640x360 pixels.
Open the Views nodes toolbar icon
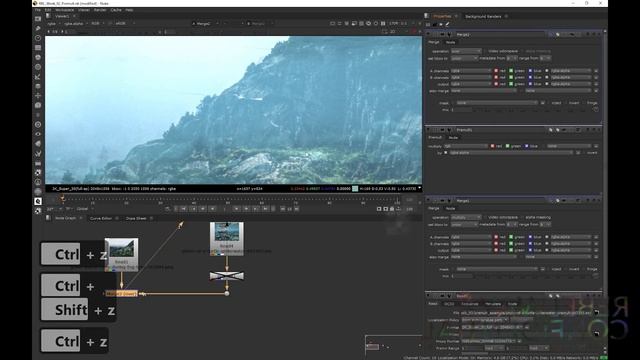(38, 134)
